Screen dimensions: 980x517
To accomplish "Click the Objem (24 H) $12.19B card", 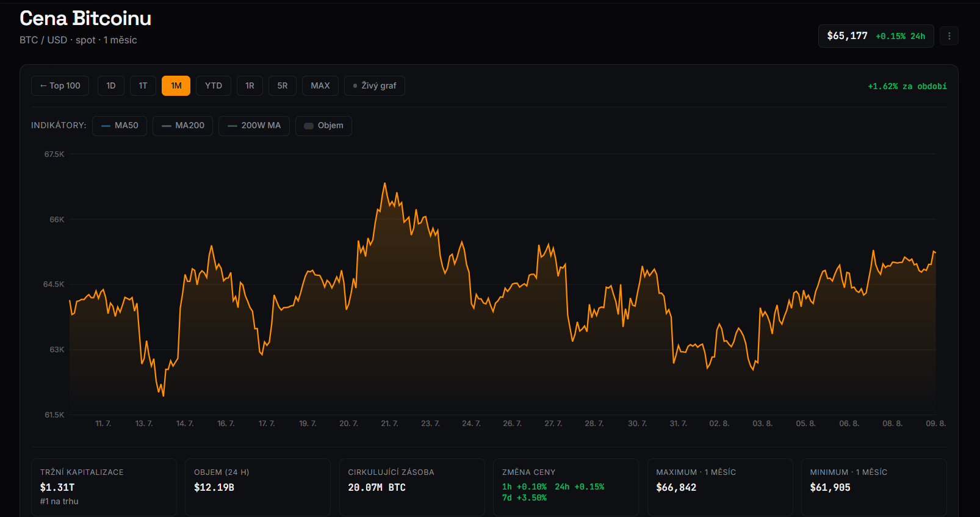I will (x=258, y=487).
